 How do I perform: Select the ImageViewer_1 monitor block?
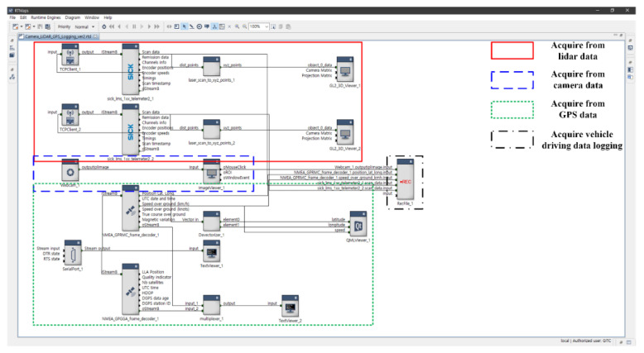(210, 169)
